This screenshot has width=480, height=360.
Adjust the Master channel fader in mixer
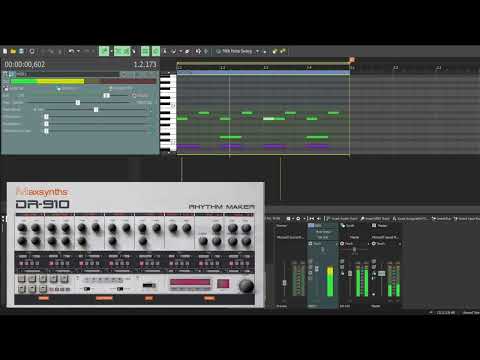(381, 273)
